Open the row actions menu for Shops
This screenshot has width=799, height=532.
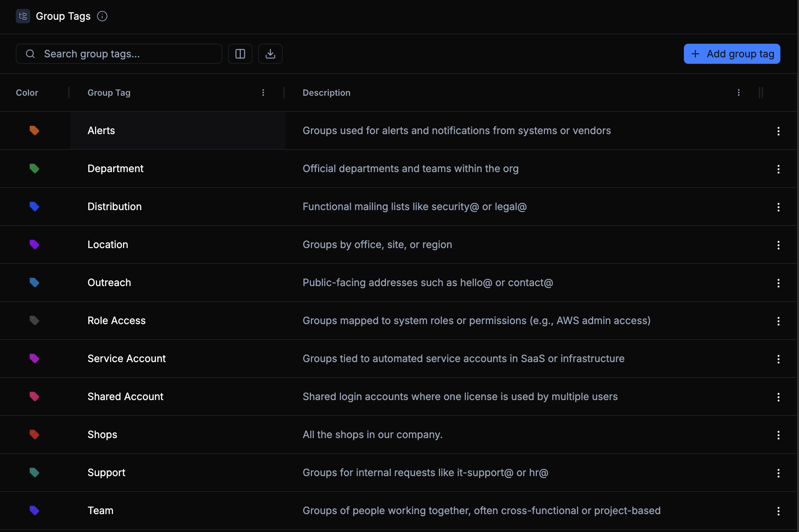point(778,435)
